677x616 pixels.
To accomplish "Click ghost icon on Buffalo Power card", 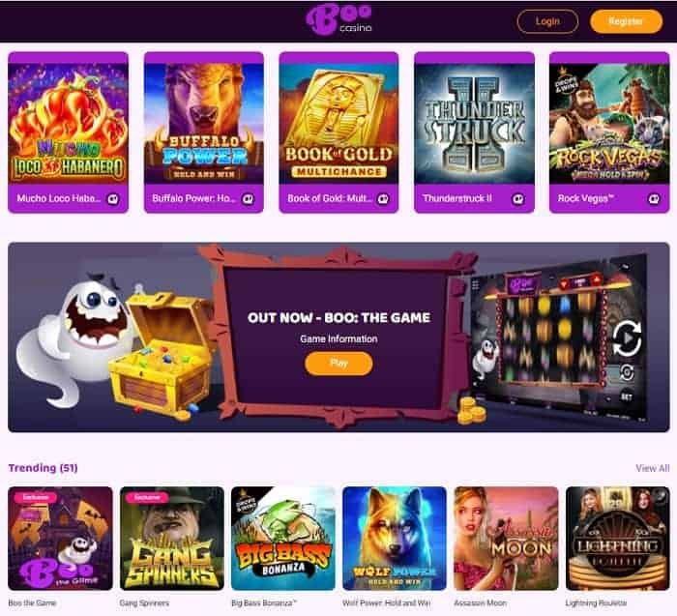I will point(249,198).
